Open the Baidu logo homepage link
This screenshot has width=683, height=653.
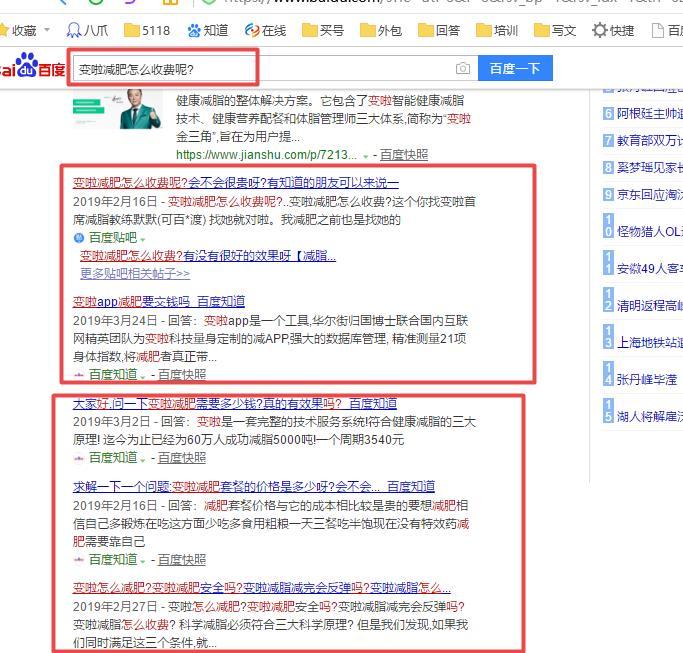[33, 65]
